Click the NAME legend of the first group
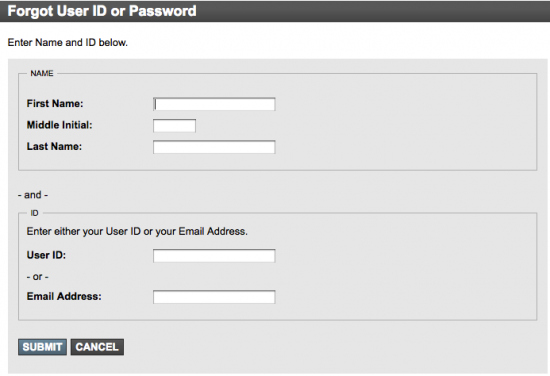 click(42, 73)
